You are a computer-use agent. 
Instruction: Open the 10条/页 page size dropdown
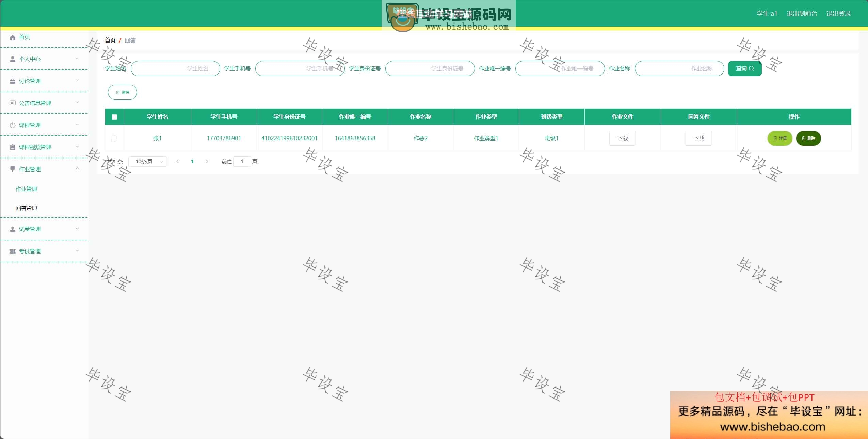point(147,162)
